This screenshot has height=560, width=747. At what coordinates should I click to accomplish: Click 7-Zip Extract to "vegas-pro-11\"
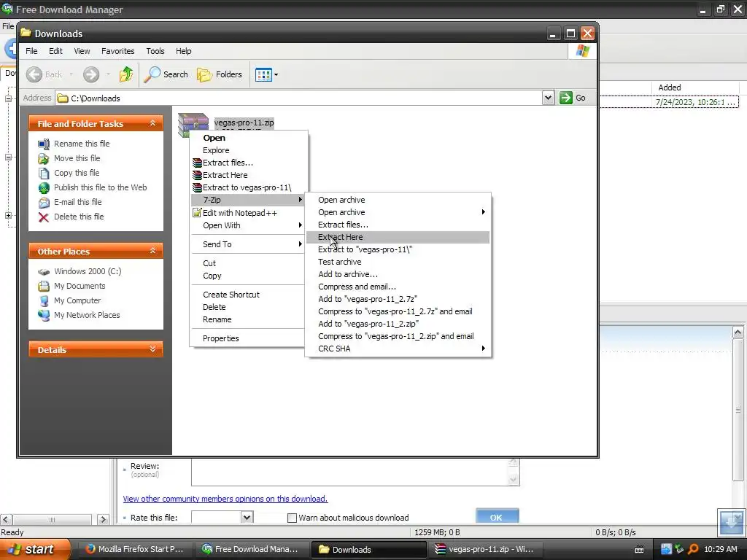pos(398,249)
